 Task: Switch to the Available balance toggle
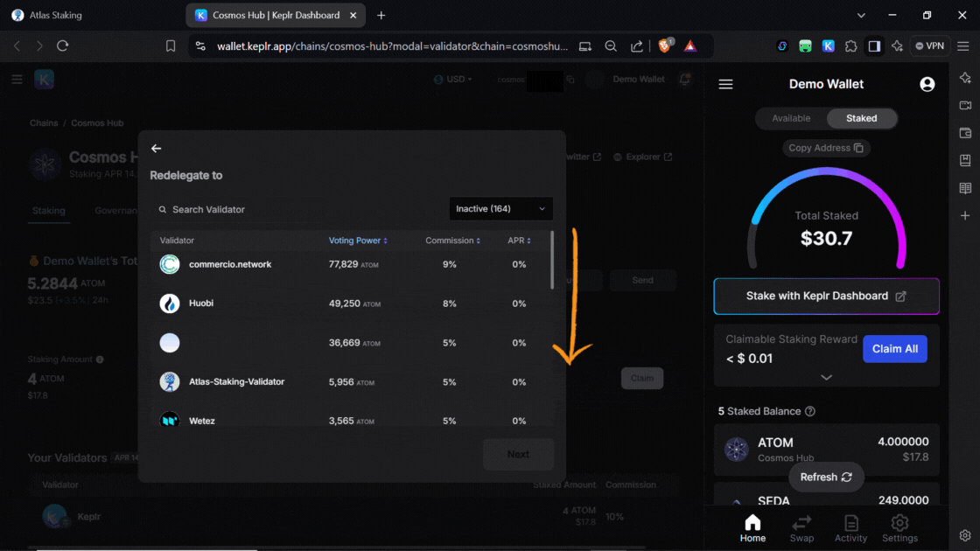point(791,118)
